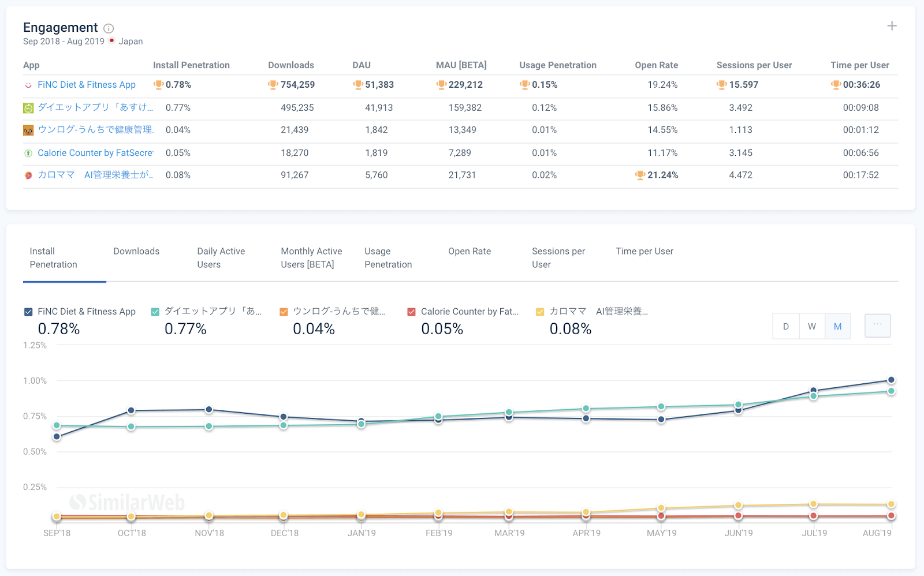Open カロママ AI管理栄養士が app link
This screenshot has width=924, height=576.
95,175
